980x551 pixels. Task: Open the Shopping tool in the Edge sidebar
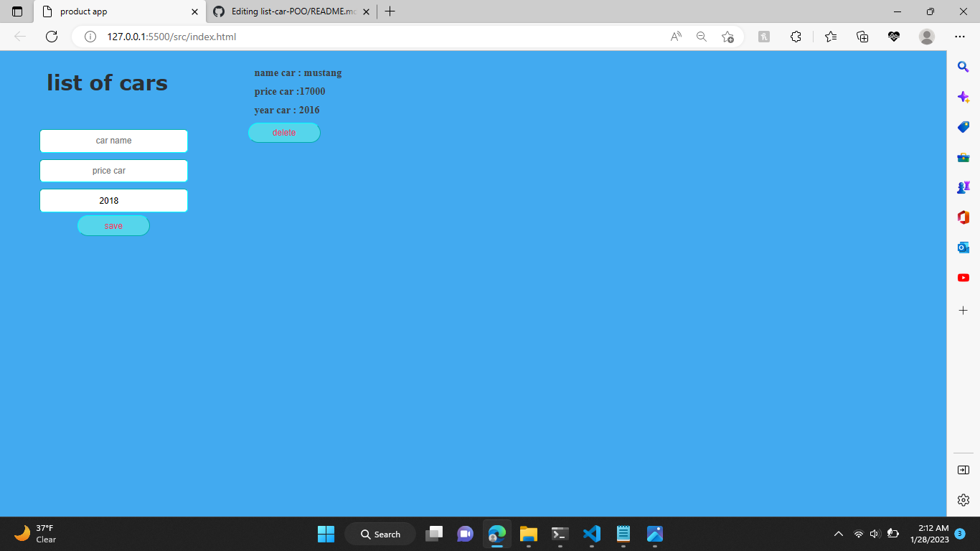(963, 126)
